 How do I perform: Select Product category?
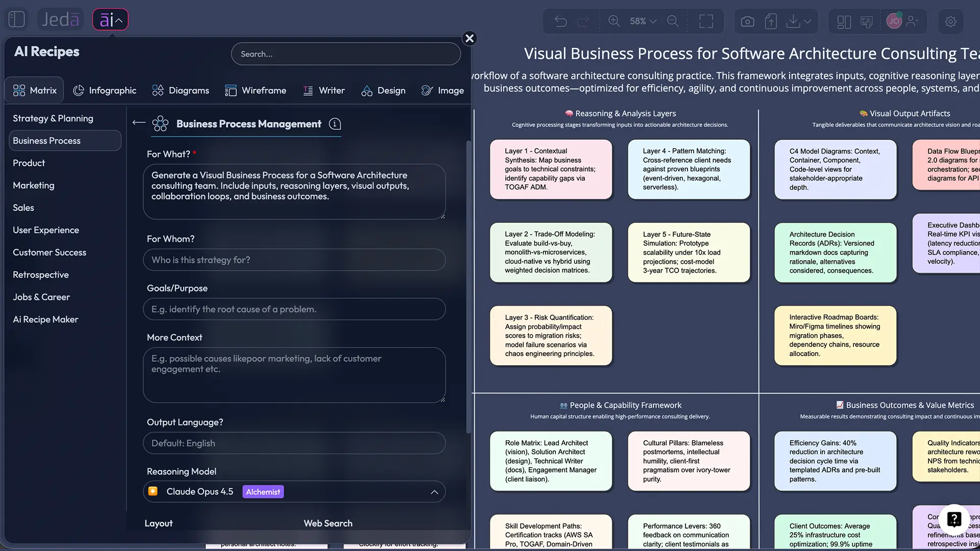click(x=29, y=163)
